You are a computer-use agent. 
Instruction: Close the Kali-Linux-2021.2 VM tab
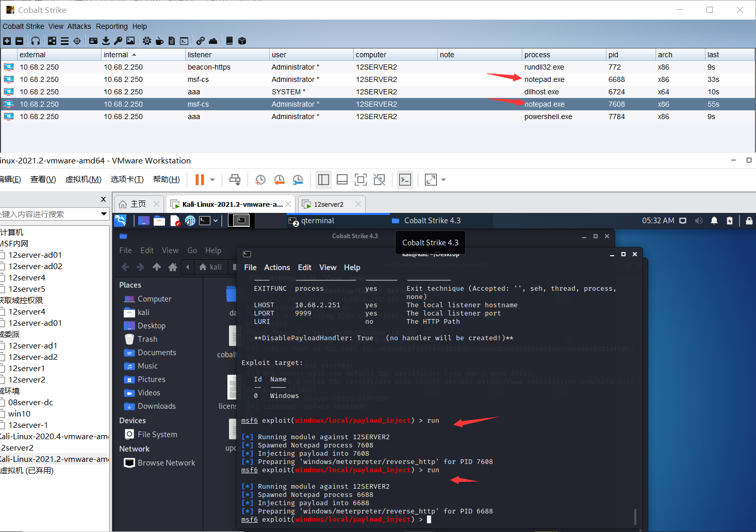pos(288,204)
